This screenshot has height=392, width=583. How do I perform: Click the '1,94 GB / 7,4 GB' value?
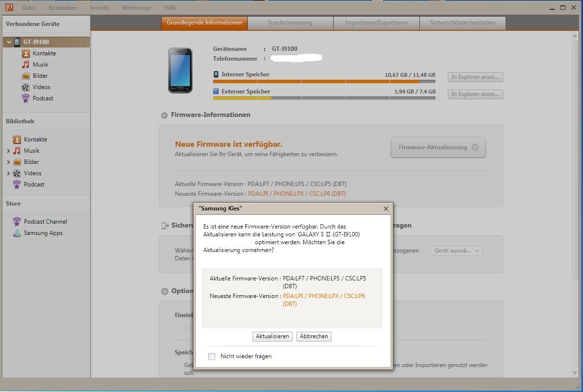pos(415,92)
